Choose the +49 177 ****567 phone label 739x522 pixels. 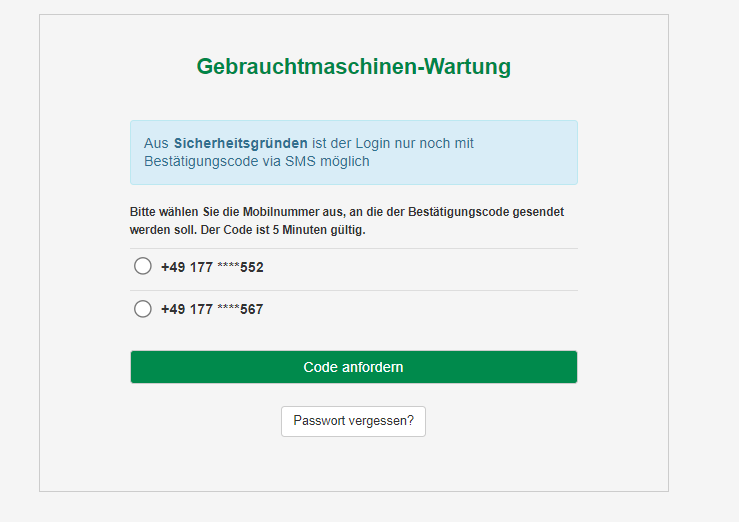[x=212, y=309]
